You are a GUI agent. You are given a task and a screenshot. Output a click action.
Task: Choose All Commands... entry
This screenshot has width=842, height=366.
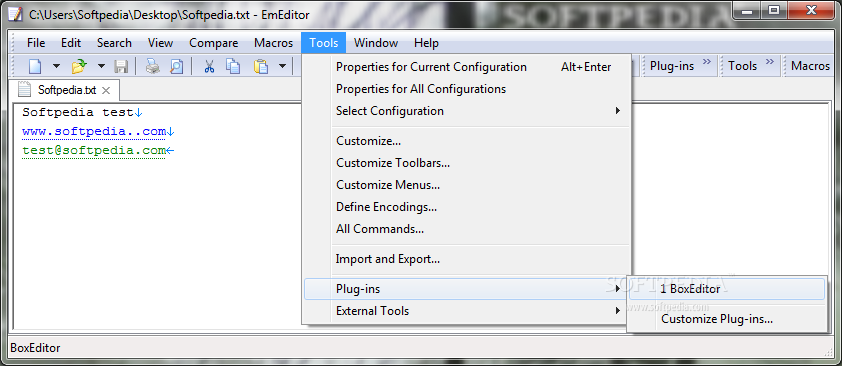[467, 229]
